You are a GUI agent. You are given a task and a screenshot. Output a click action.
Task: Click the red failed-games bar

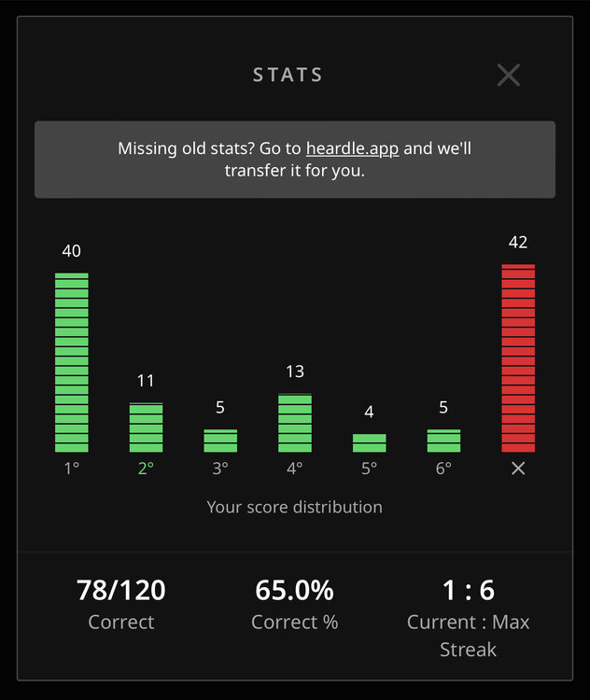[518, 358]
